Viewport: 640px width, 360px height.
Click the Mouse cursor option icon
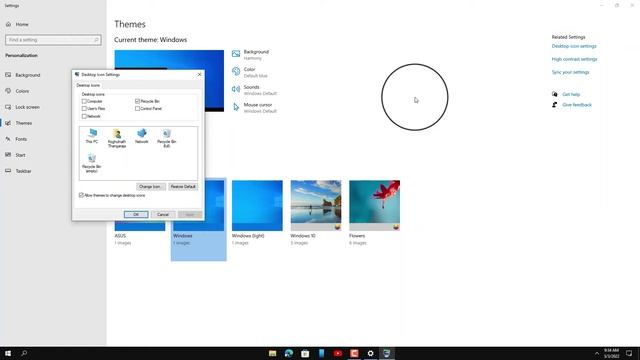236,107
